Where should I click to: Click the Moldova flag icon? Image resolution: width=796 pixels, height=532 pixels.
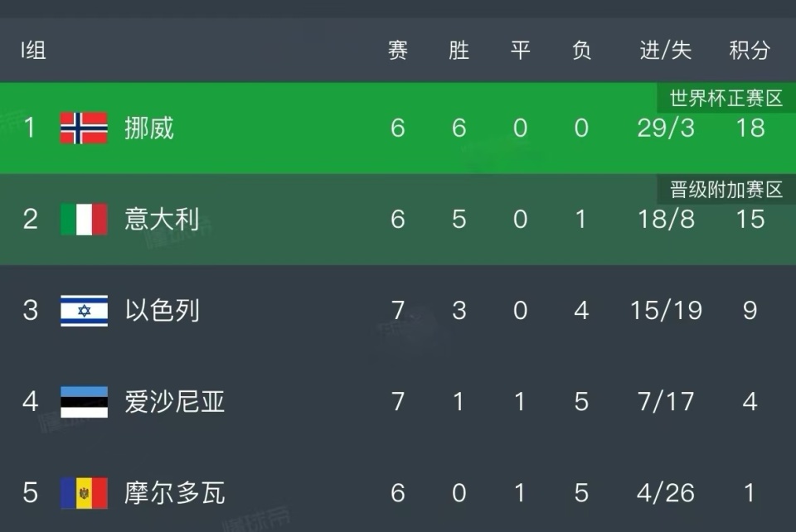point(84,493)
